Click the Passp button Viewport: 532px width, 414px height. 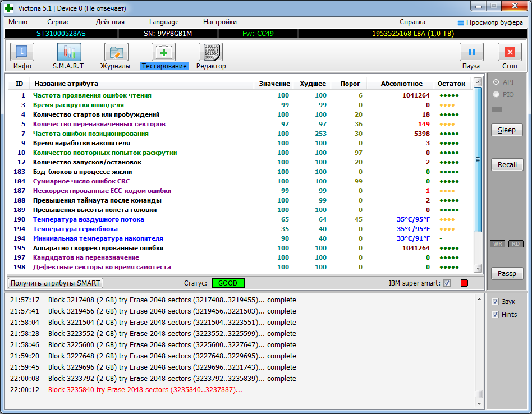click(507, 274)
